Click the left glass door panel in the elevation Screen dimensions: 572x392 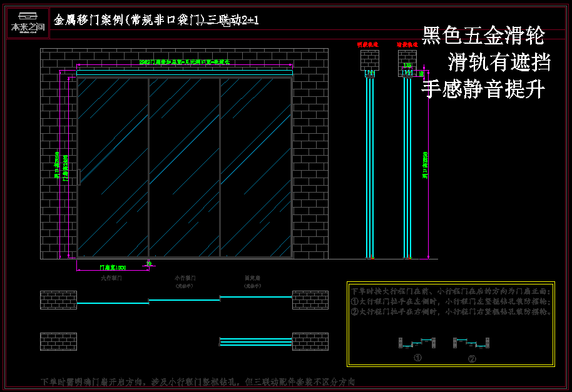113,168
